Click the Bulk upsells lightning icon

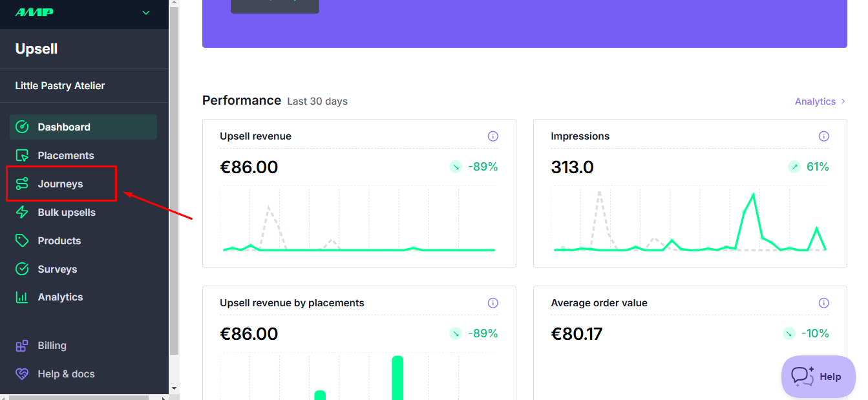tap(22, 212)
